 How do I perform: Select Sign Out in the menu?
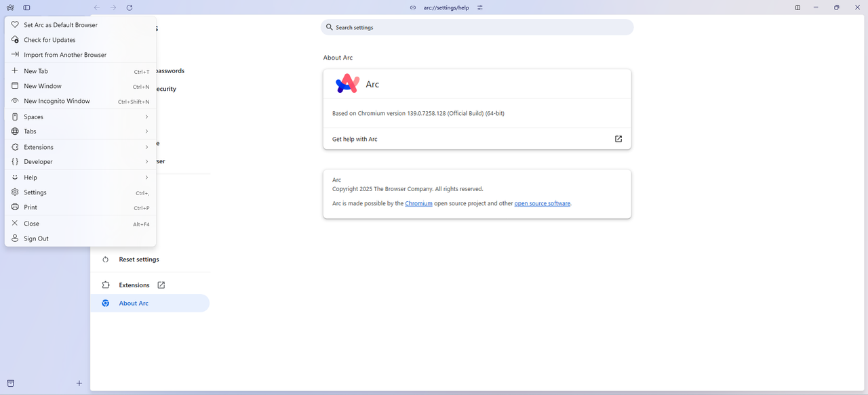[x=81, y=238]
